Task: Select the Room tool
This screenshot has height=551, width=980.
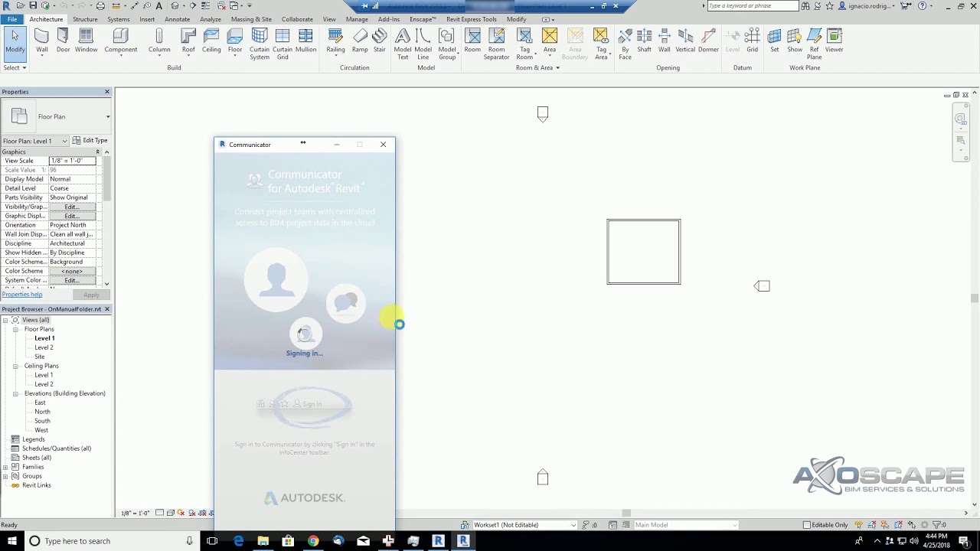Action: (x=472, y=41)
